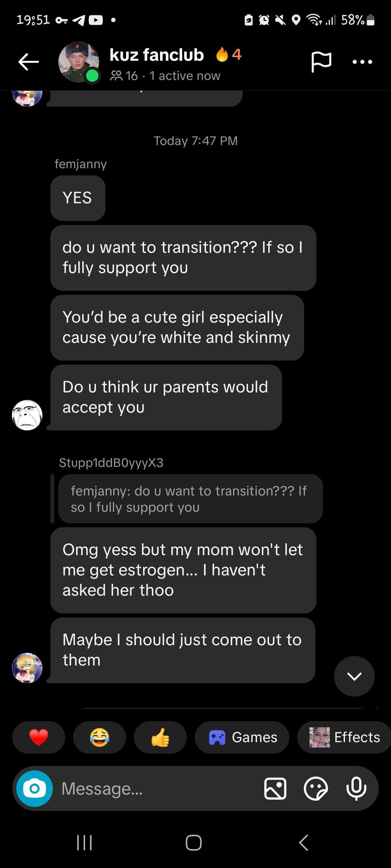
Task: Open the sticker picker icon
Action: click(x=316, y=788)
